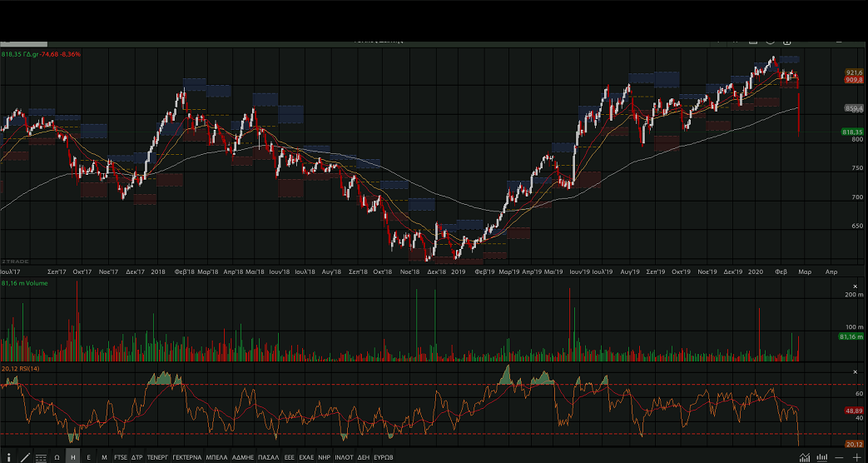Open the bar indicators icon at bottom right
The width and height of the screenshot is (868, 463).
click(822, 457)
